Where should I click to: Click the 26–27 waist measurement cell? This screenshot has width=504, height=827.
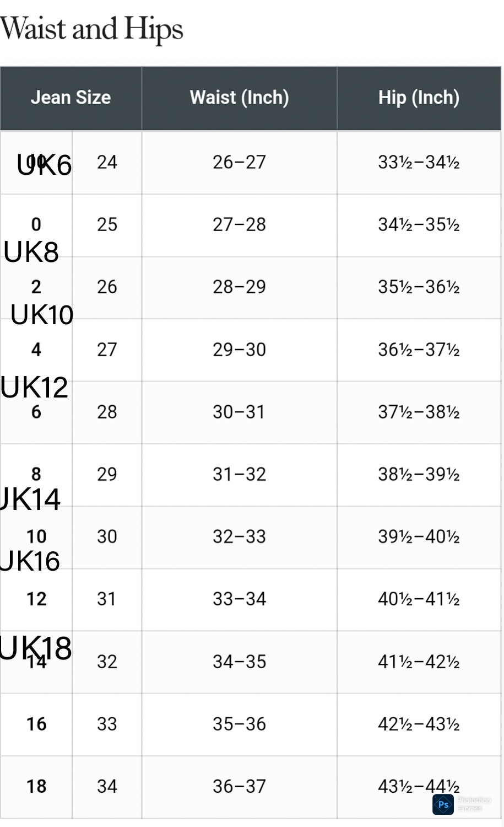tap(239, 162)
